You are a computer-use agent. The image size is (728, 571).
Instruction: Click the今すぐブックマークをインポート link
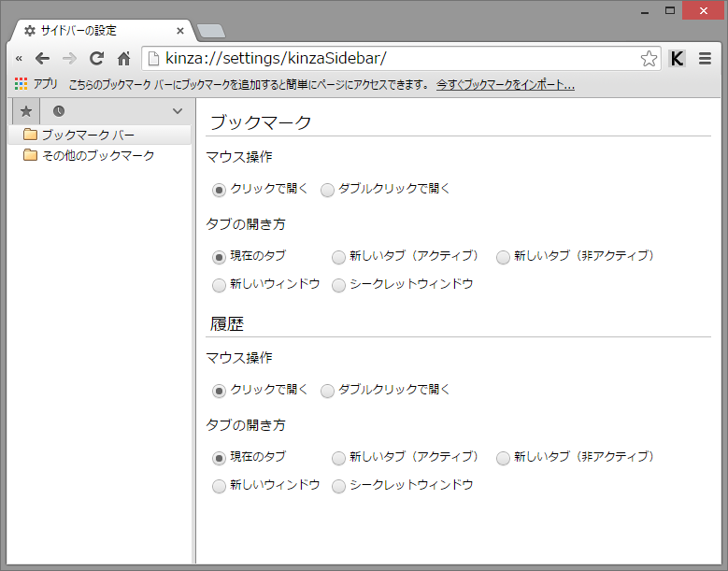tap(506, 84)
